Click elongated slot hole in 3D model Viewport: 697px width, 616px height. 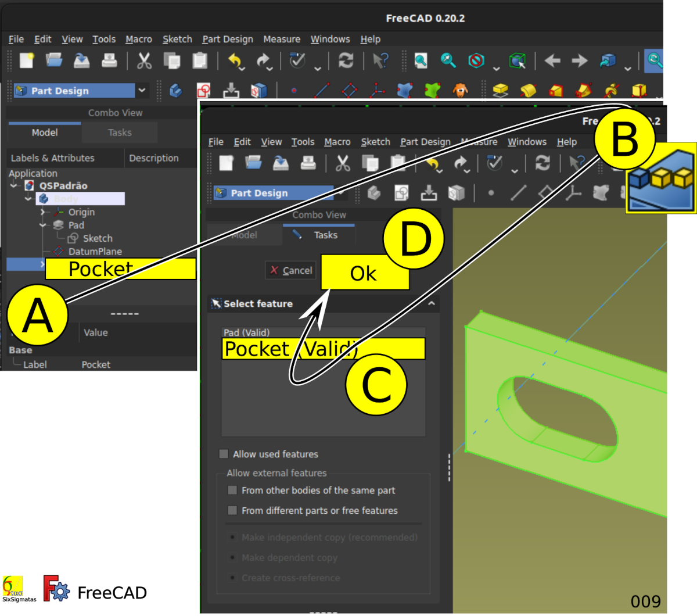557,418
